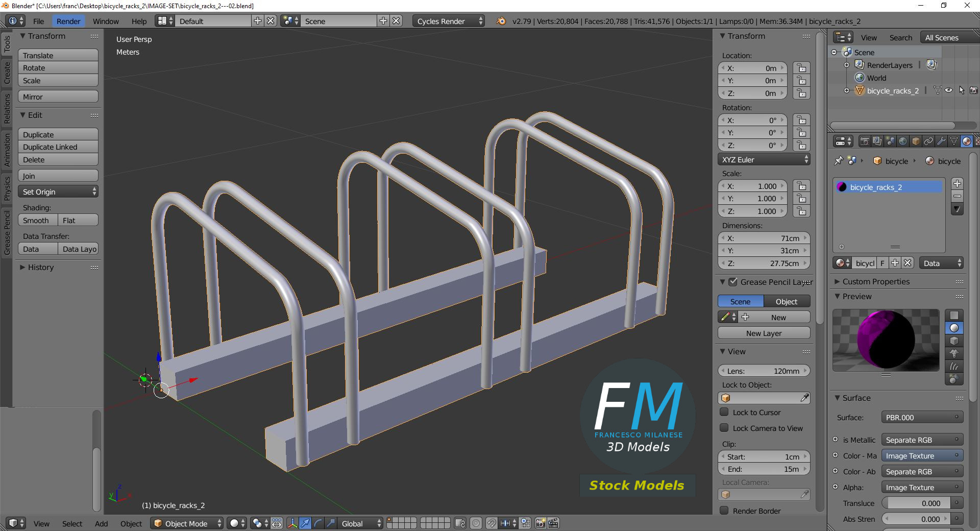
Task: Click the Mirror button
Action: [x=58, y=96]
